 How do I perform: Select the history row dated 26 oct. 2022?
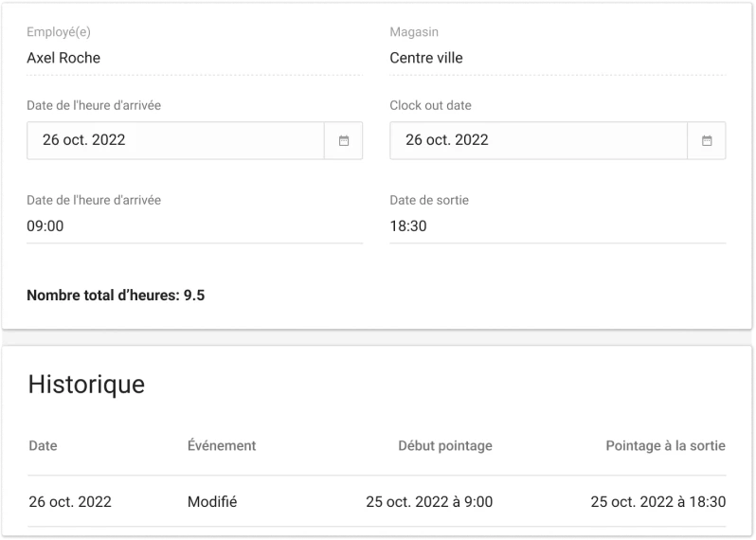coord(70,501)
